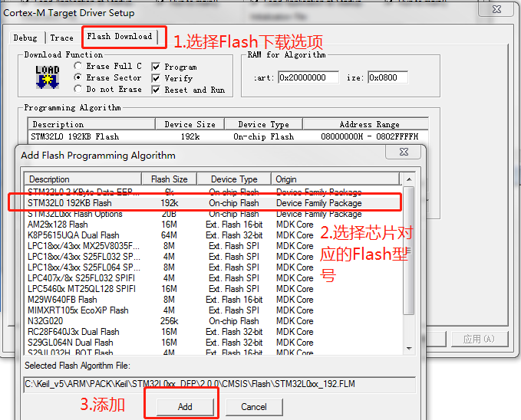Image resolution: width=521 pixels, height=420 pixels.
Task: Select S29GL064N Dual Flash entry
Action: 213,343
